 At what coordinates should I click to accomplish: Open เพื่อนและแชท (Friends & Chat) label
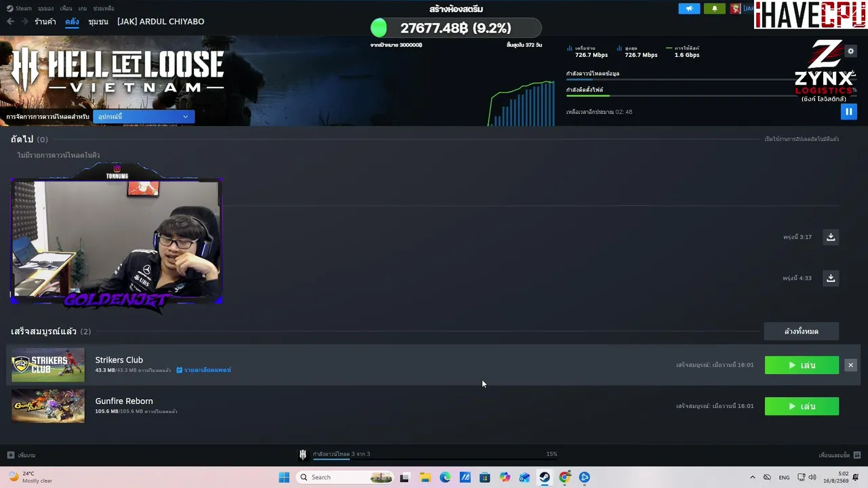834,455
